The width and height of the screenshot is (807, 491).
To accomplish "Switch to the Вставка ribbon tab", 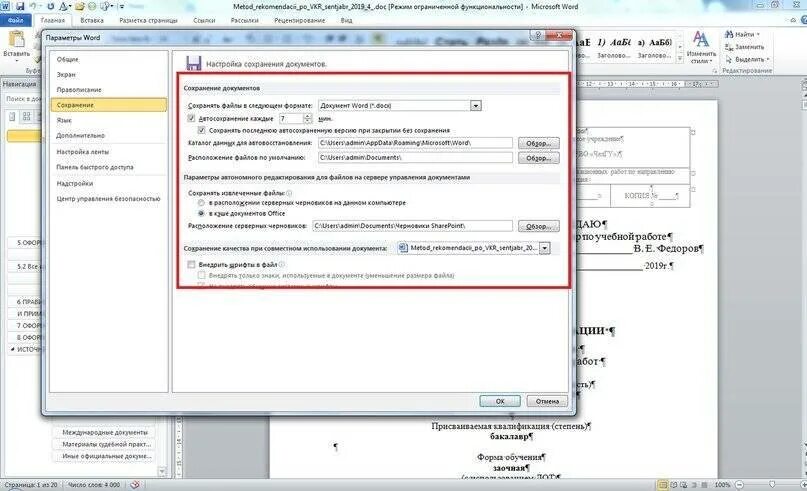I will (x=92, y=21).
